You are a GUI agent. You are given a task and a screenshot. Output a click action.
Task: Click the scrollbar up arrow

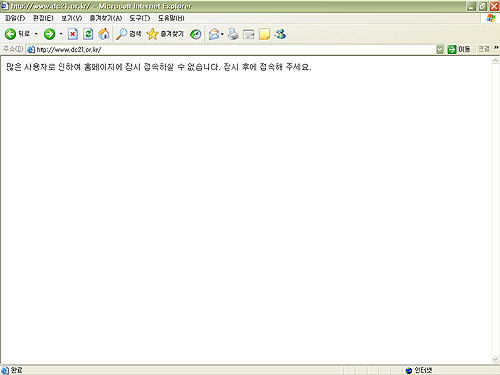tap(495, 61)
